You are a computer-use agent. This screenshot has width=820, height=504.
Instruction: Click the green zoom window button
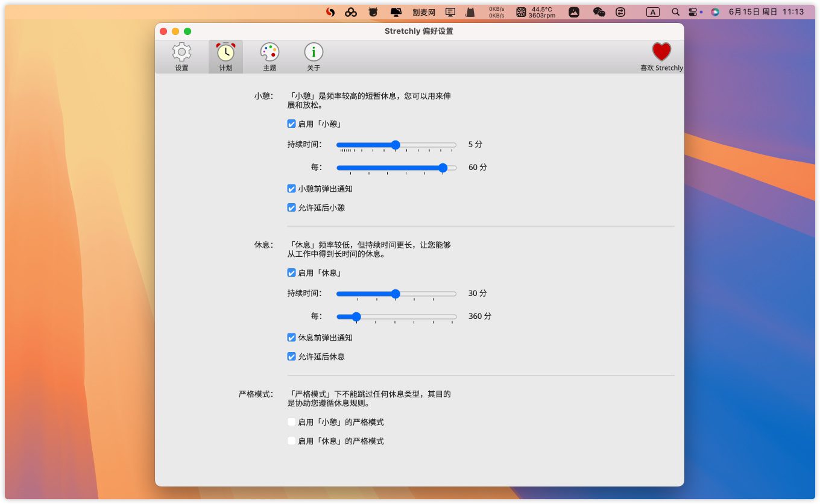point(188,31)
